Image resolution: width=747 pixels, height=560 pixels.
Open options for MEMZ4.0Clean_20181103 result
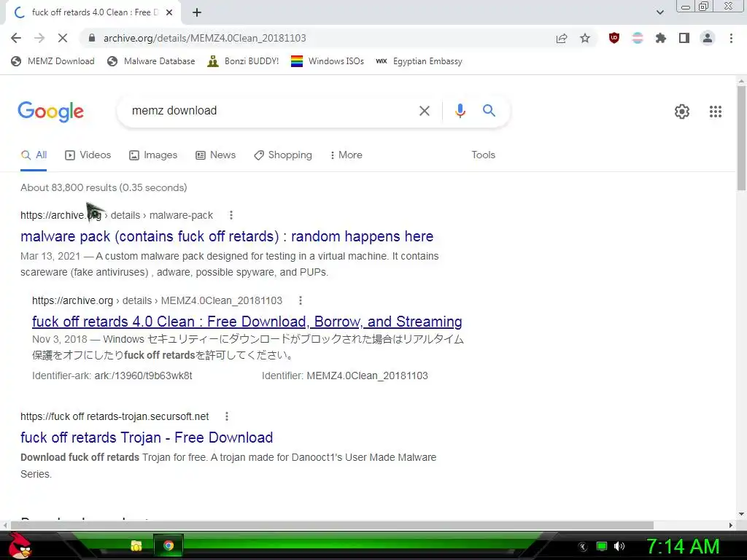tap(300, 300)
